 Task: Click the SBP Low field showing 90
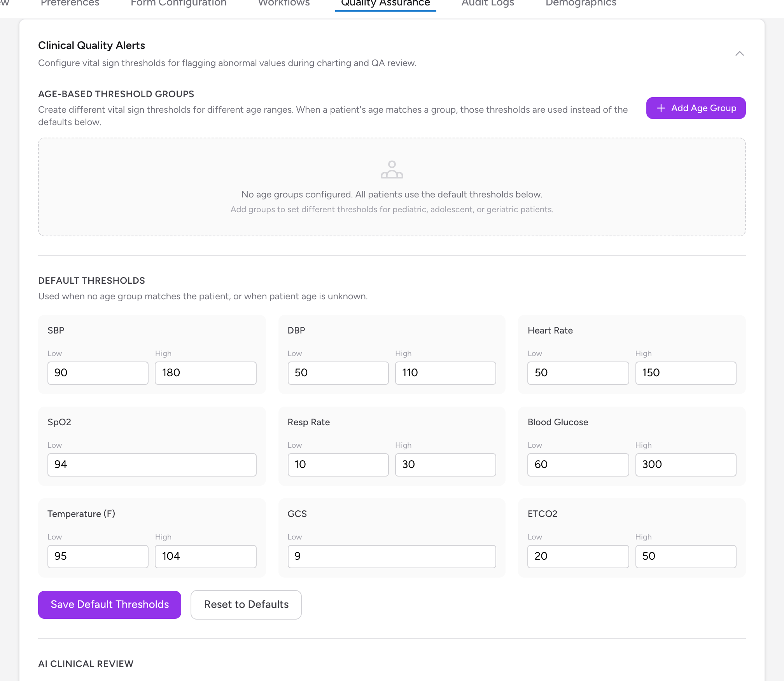click(x=98, y=373)
